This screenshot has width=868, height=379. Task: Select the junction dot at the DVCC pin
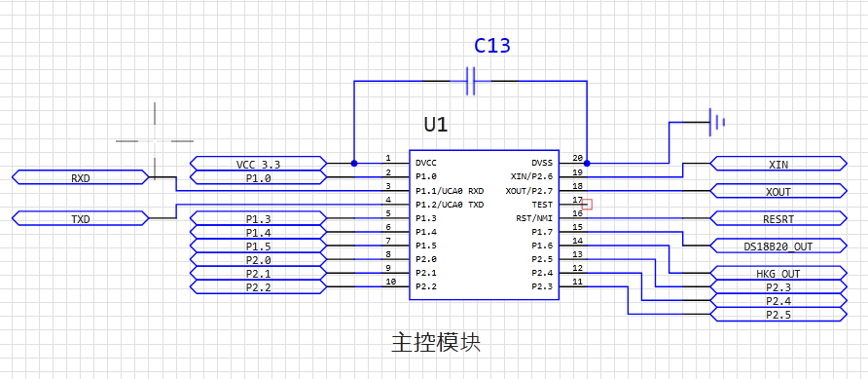pyautogui.click(x=354, y=164)
